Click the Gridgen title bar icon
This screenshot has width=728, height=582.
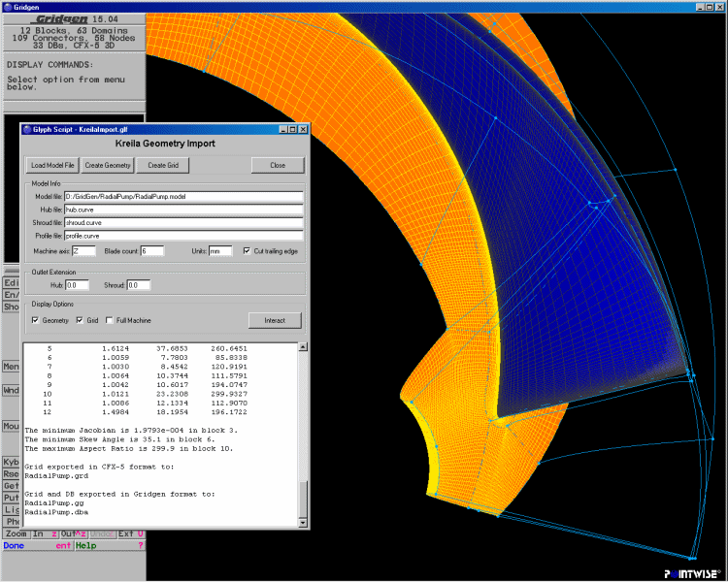[8, 7]
